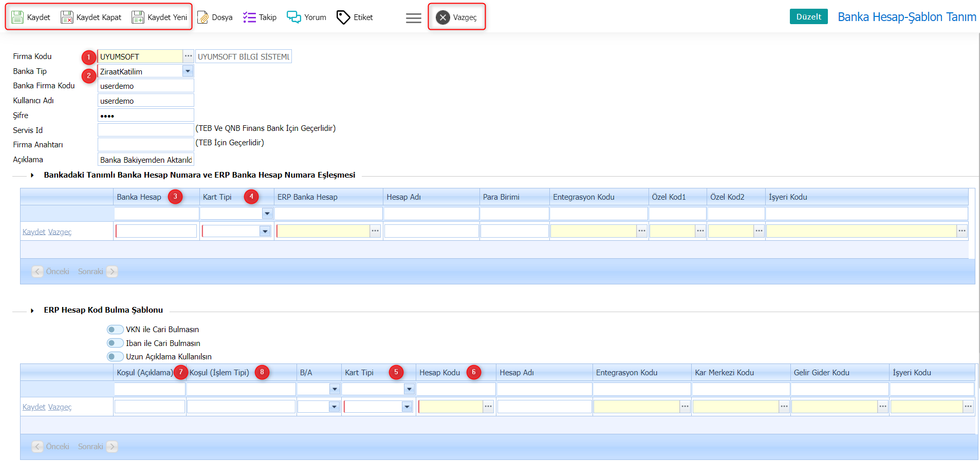Click Koşul (Açıklama) input in edit row
This screenshot has width=980, height=461.
coord(150,407)
